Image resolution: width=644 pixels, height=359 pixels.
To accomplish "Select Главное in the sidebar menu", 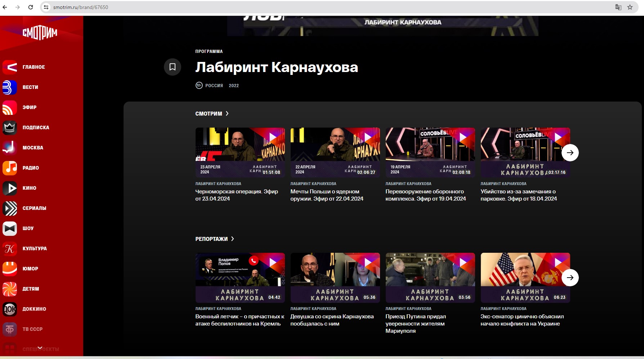I will 34,67.
